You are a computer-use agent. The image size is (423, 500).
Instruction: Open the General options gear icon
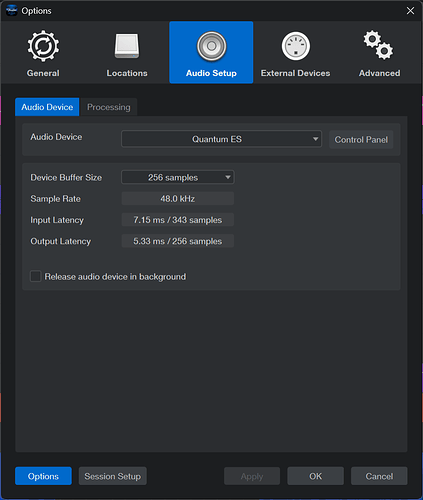click(43, 46)
